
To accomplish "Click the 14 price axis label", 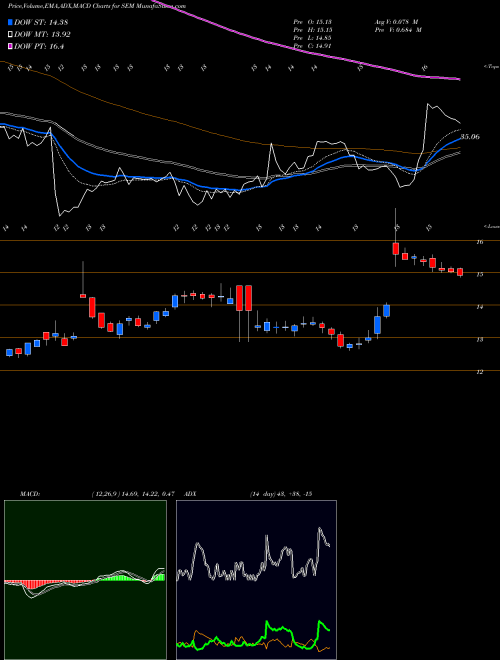I will pyautogui.click(x=480, y=307).
